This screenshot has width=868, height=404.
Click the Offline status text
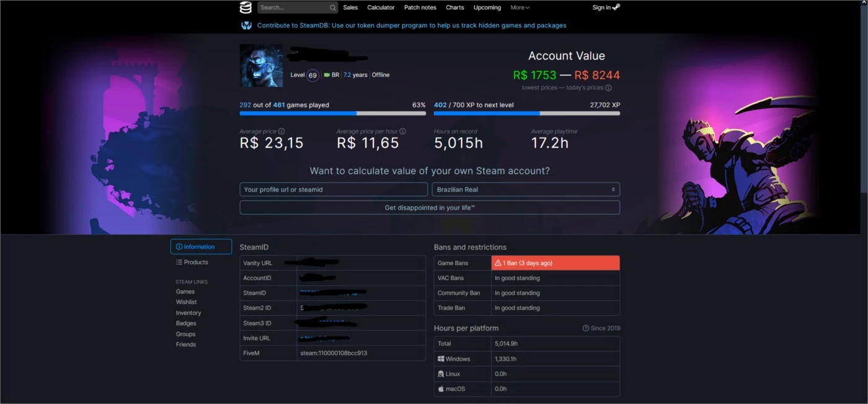pyautogui.click(x=381, y=75)
